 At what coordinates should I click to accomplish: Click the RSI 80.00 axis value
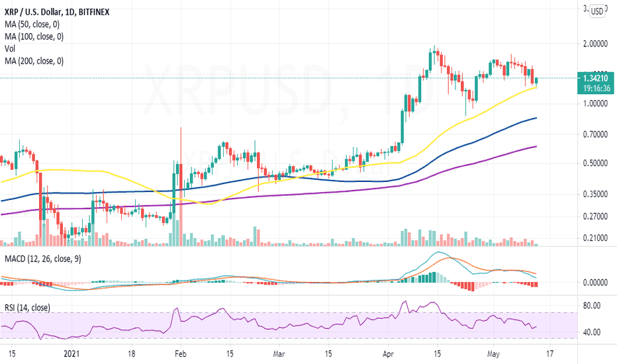(x=591, y=305)
